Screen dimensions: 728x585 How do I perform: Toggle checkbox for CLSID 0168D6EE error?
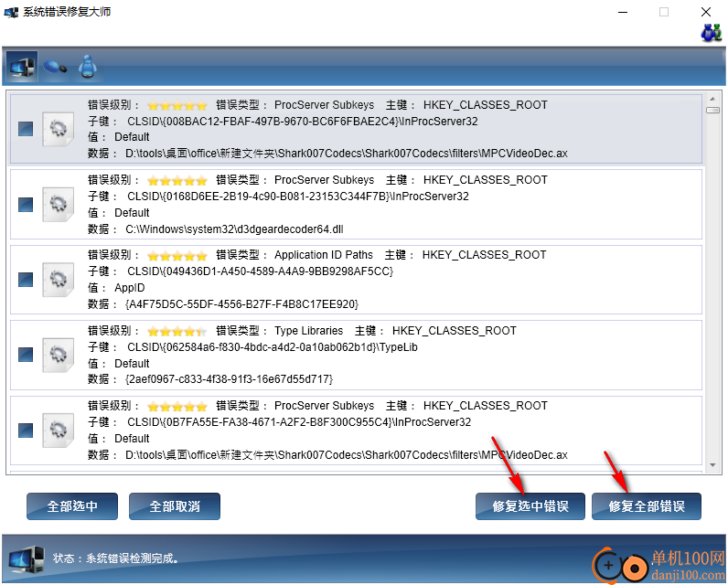tap(26, 204)
